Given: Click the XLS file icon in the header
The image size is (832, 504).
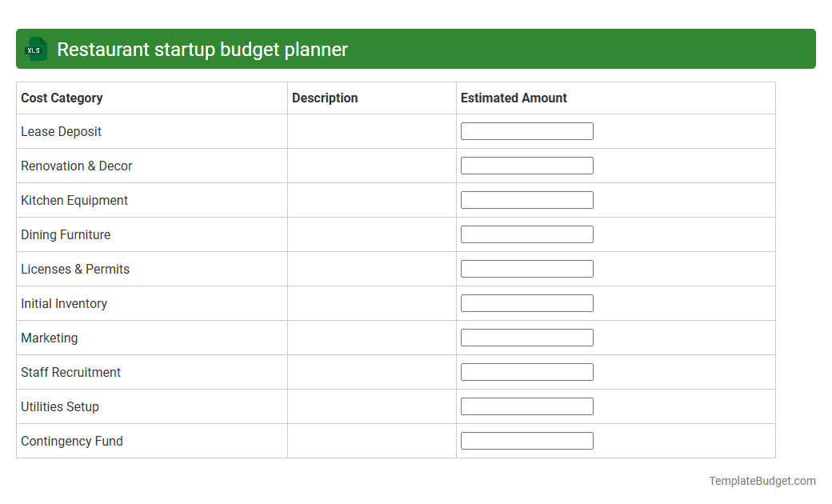Looking at the screenshot, I should [35, 49].
